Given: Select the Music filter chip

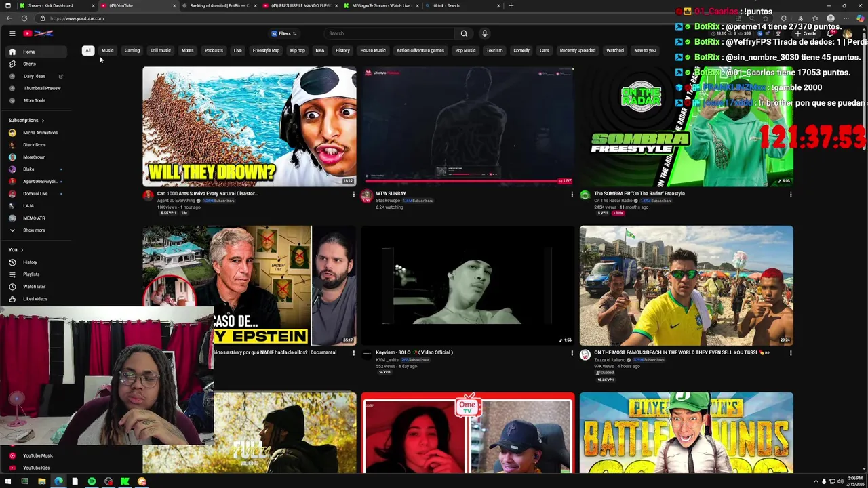Looking at the screenshot, I should [107, 50].
